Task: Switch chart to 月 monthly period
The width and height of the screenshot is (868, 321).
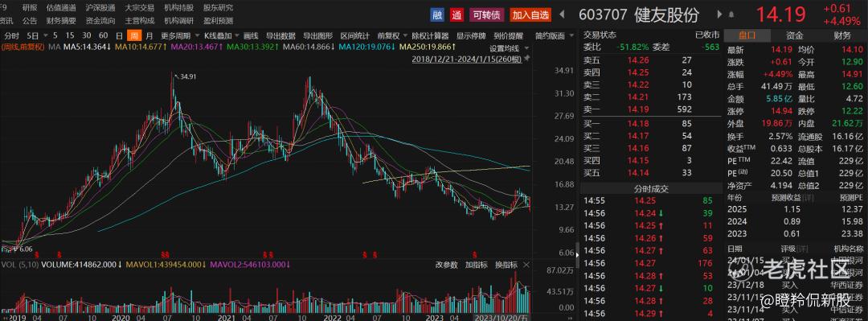Action: pos(149,36)
